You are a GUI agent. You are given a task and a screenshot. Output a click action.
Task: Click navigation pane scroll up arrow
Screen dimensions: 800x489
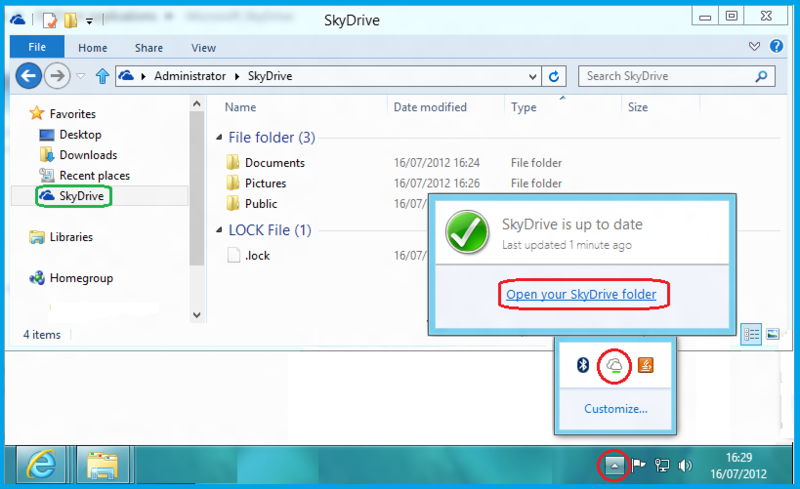tap(196, 104)
